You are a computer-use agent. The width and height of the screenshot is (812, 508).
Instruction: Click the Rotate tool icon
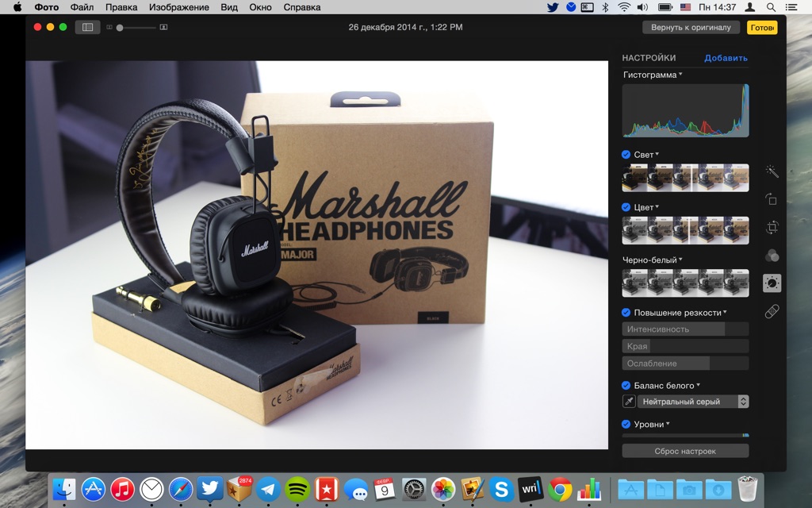(772, 199)
